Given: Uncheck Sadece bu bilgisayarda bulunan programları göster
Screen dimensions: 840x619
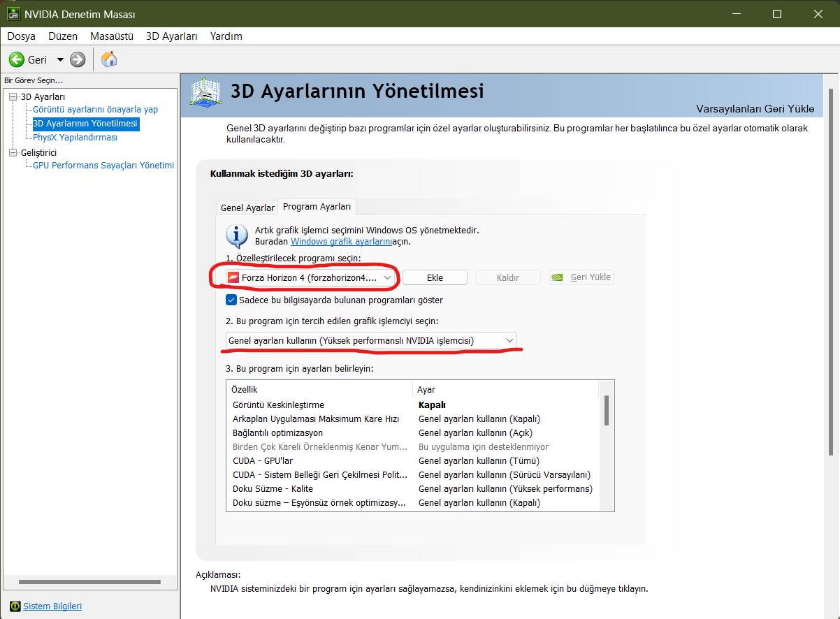Looking at the screenshot, I should pos(231,300).
